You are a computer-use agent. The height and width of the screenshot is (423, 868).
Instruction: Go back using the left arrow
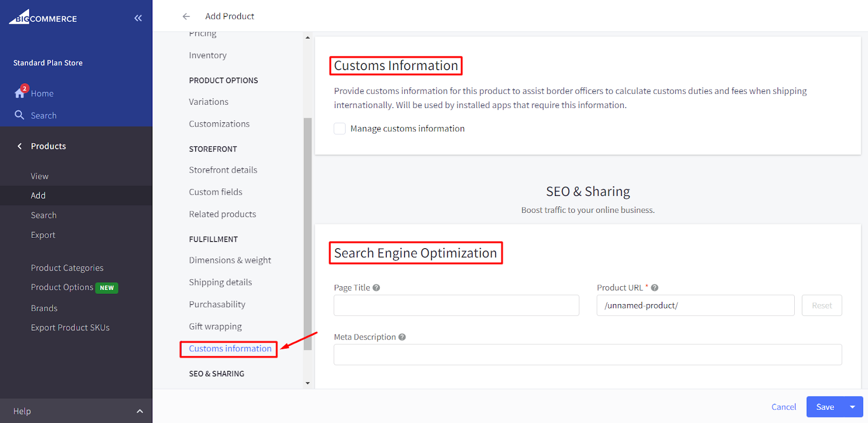(186, 16)
